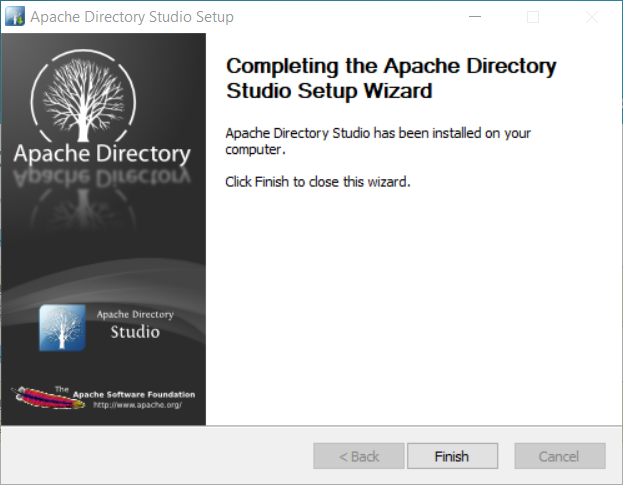623x485 pixels.
Task: Click the greyed-out Cancel button
Action: pos(560,456)
